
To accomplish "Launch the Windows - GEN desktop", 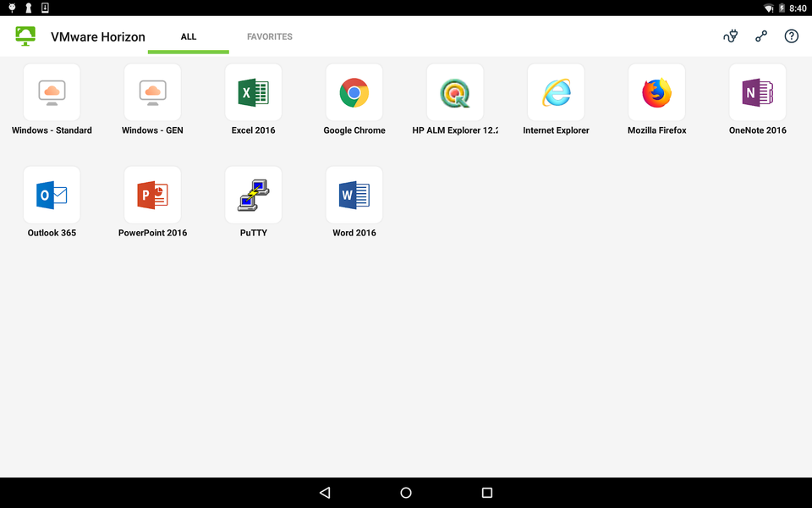I will pyautogui.click(x=152, y=92).
